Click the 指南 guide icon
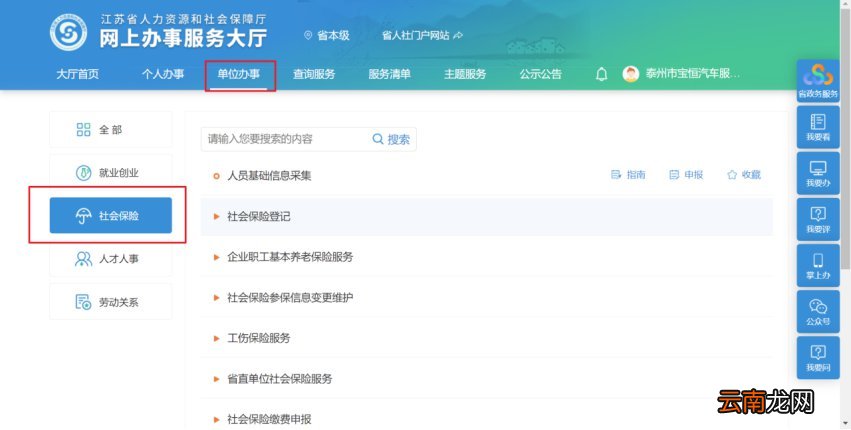This screenshot has width=851, height=430. coord(616,175)
